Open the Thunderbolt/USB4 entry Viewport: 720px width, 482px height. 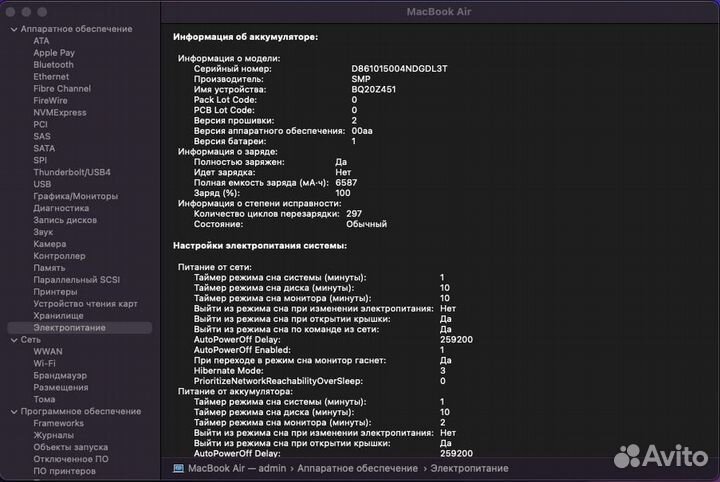[x=72, y=172]
